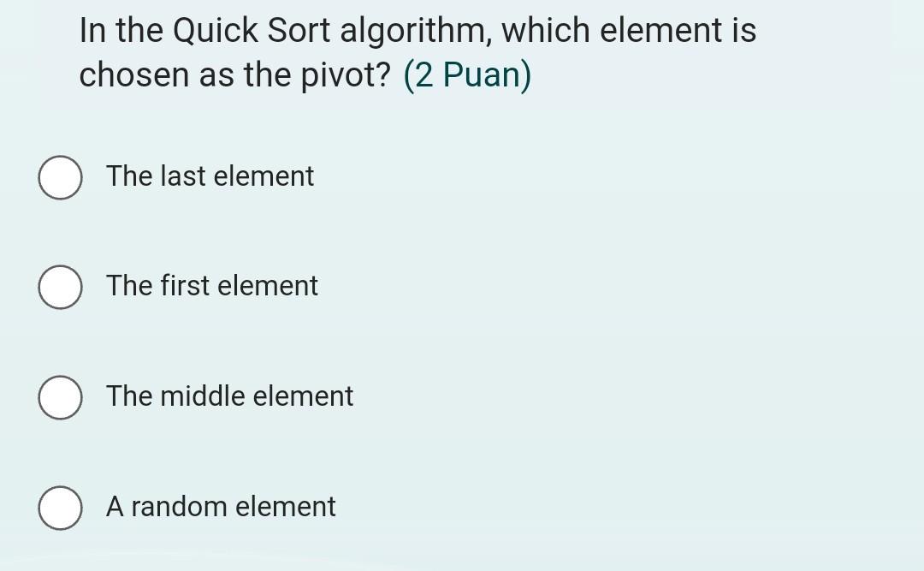Viewport: 924px width, 571px height.
Task: Click the answer text 'The last element'
Action: click(210, 177)
